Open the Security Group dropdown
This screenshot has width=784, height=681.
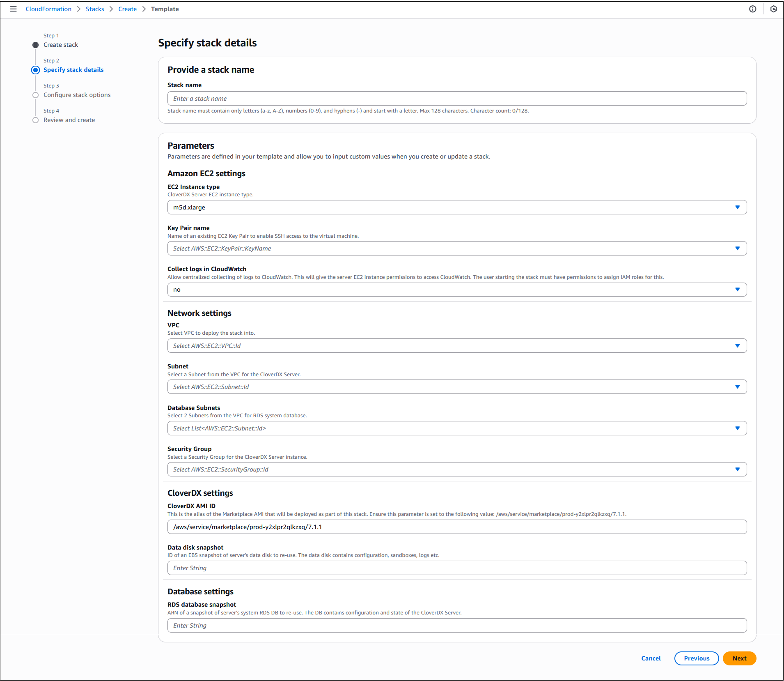click(738, 469)
